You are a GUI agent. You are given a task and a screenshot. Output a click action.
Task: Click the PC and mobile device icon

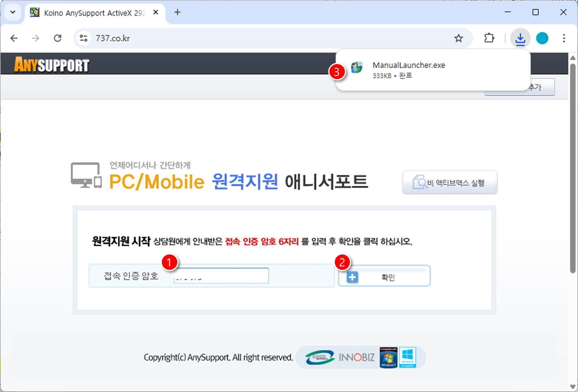point(86,175)
